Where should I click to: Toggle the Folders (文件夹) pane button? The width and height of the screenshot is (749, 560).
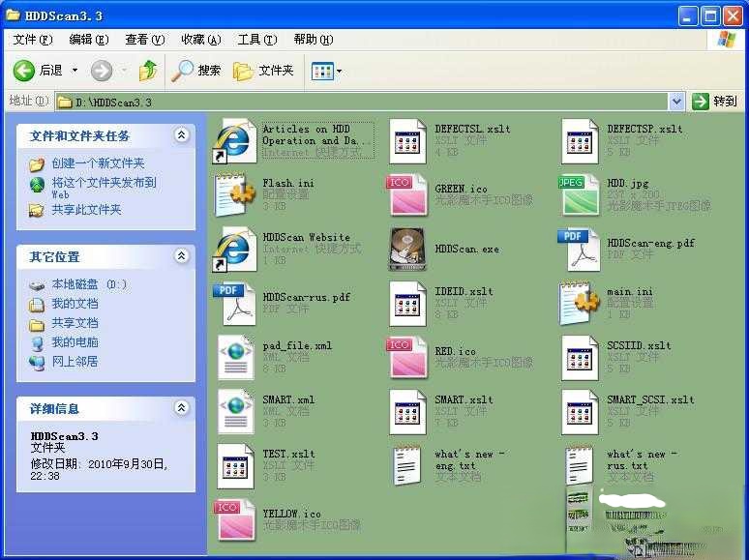coord(263,71)
